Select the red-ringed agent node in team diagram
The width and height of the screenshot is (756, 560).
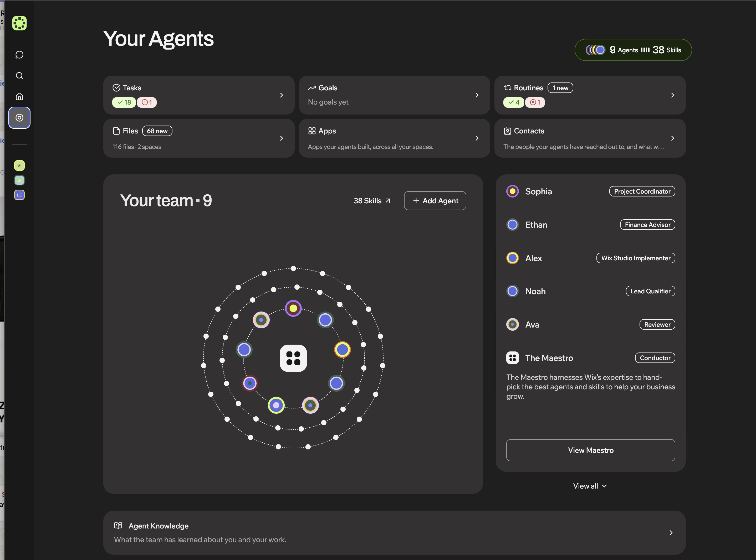point(250,383)
